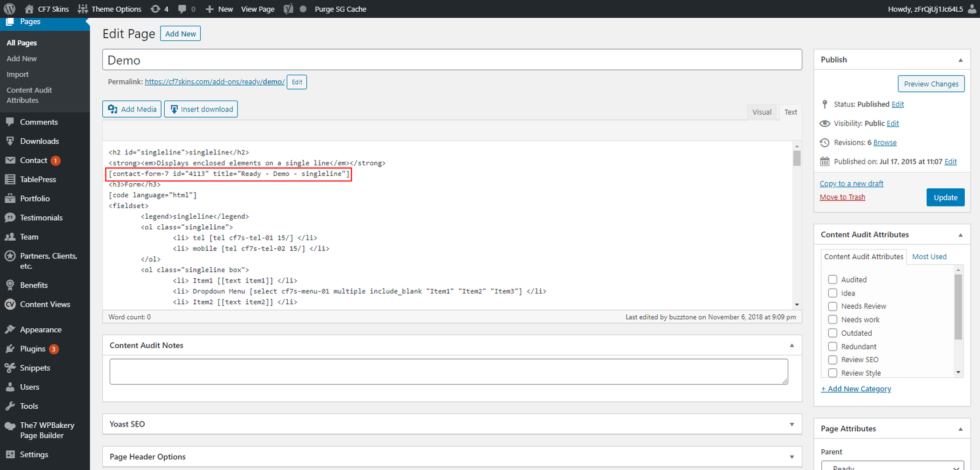
Task: Switch to the Visual editor tab
Action: coord(761,112)
